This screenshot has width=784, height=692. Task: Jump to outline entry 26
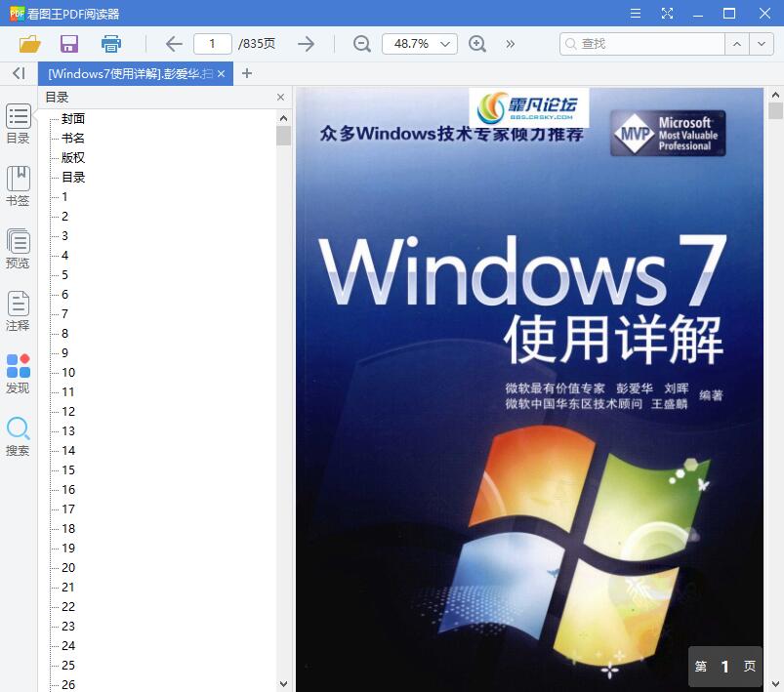pos(68,684)
